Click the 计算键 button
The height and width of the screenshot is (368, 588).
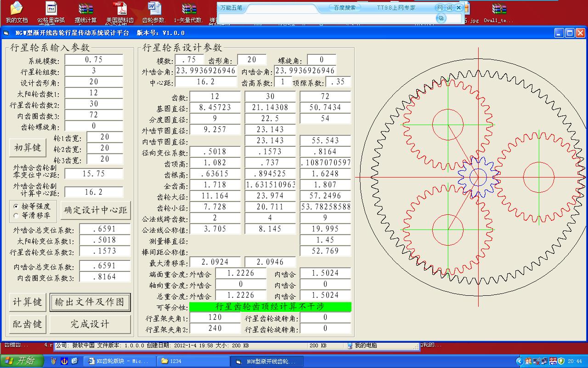click(28, 302)
